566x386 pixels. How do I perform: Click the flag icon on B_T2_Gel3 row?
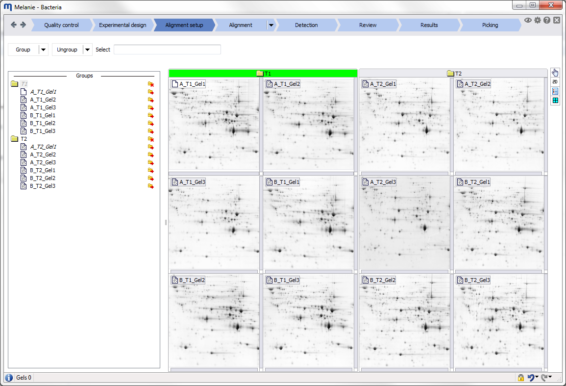pyautogui.click(x=151, y=186)
